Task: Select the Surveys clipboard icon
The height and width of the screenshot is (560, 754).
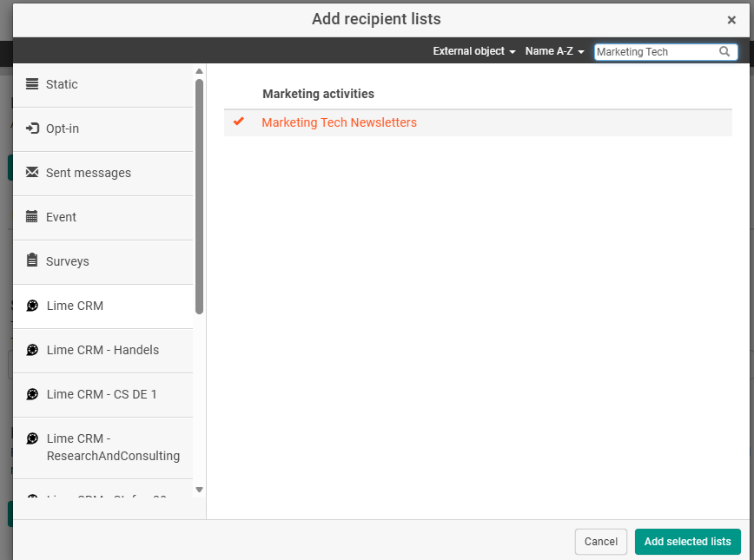Action: tap(32, 261)
